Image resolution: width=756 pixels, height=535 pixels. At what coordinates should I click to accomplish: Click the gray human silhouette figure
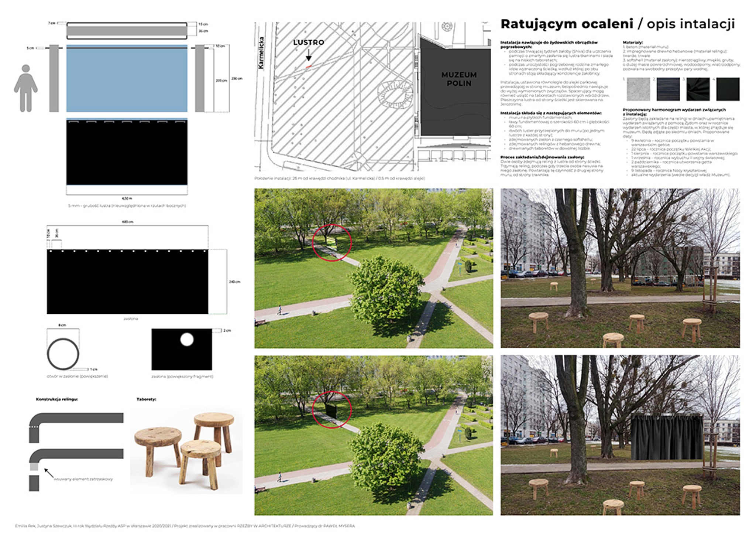25,88
